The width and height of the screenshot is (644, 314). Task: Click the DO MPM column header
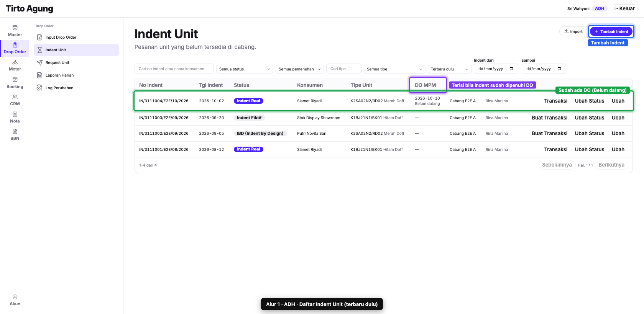(426, 85)
